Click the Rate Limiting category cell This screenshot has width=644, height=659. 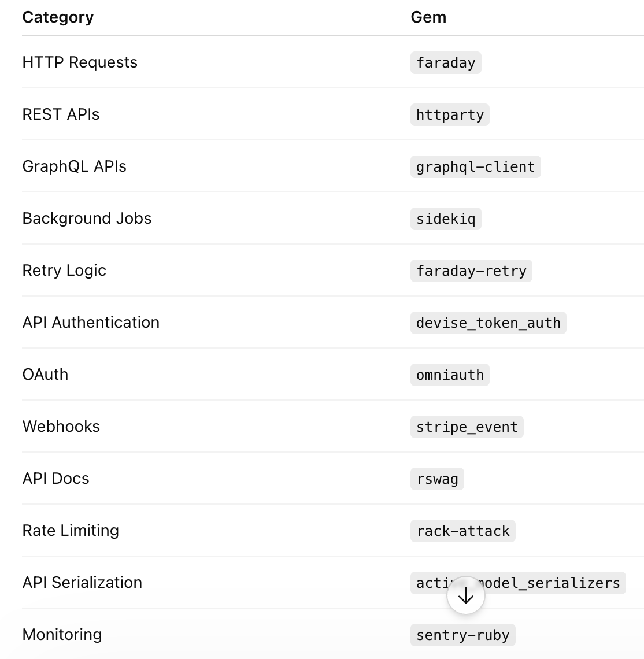[x=71, y=531]
